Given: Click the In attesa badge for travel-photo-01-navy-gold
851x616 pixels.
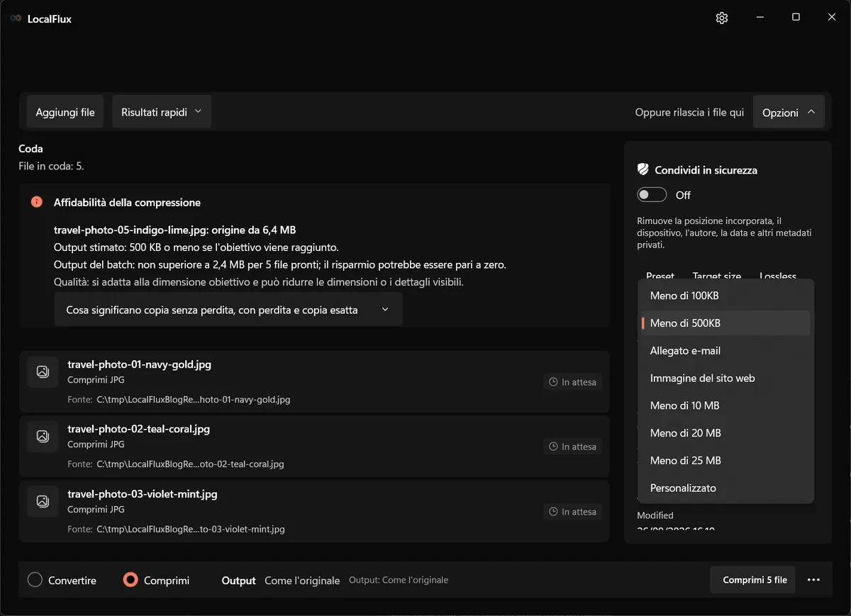Looking at the screenshot, I should (573, 382).
